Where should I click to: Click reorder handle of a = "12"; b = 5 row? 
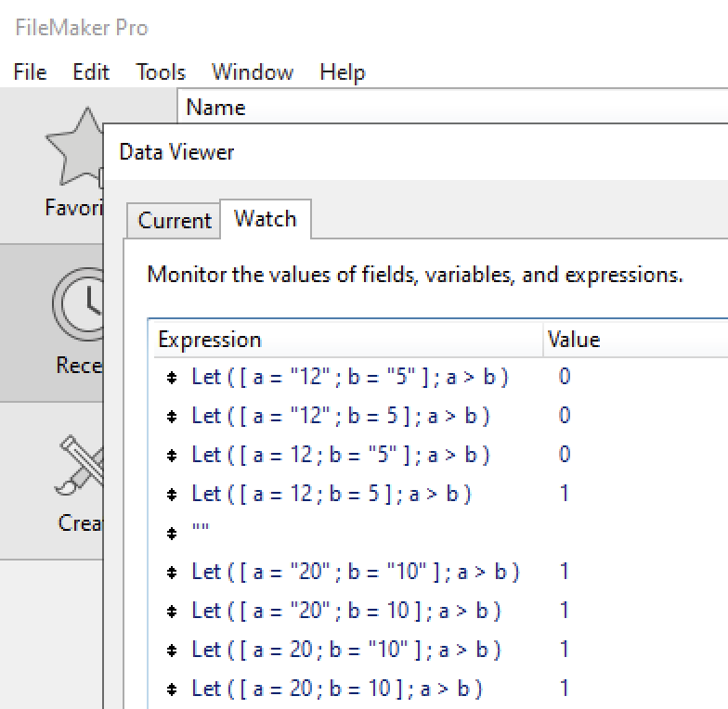point(172,417)
